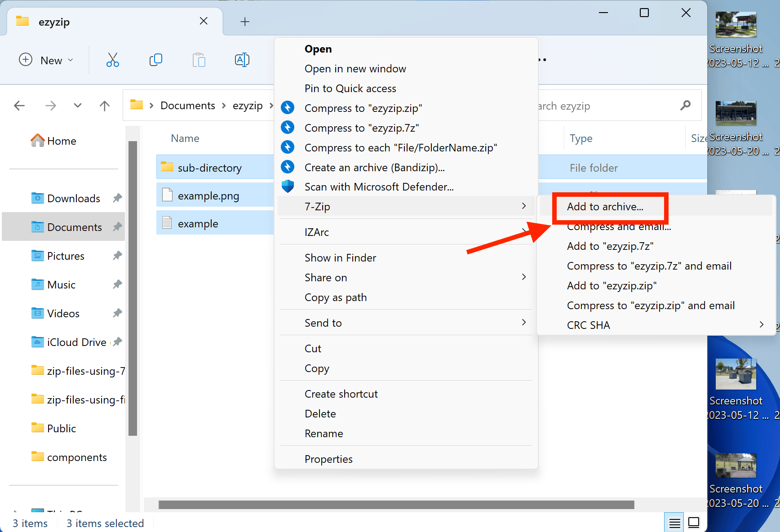
Task: Expand the CRC SHA submenu
Action: click(x=761, y=324)
